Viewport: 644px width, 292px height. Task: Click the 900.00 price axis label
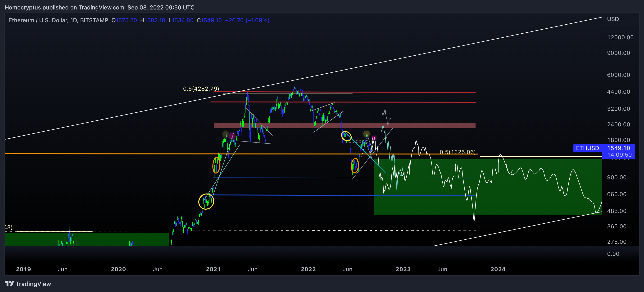[x=617, y=177]
